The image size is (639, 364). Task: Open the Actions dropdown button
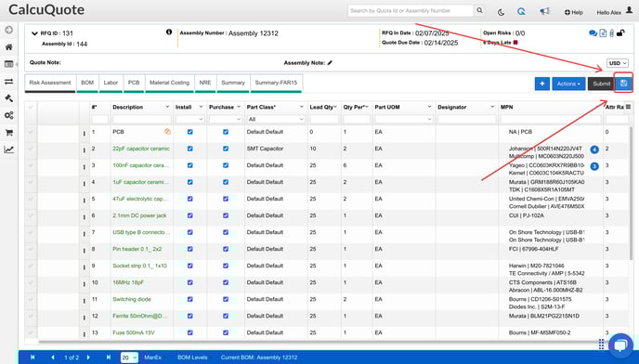coord(568,84)
